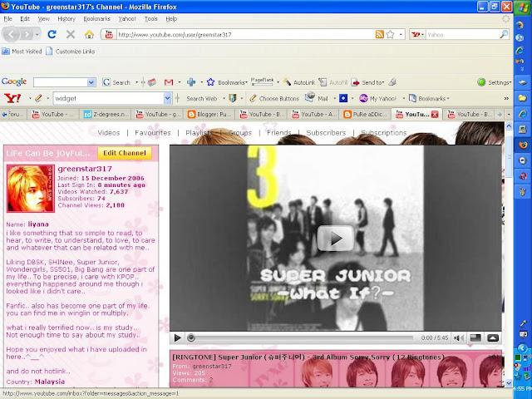532x399 pixels.
Task: Click the greenstar317 username link
Action: click(x=85, y=169)
